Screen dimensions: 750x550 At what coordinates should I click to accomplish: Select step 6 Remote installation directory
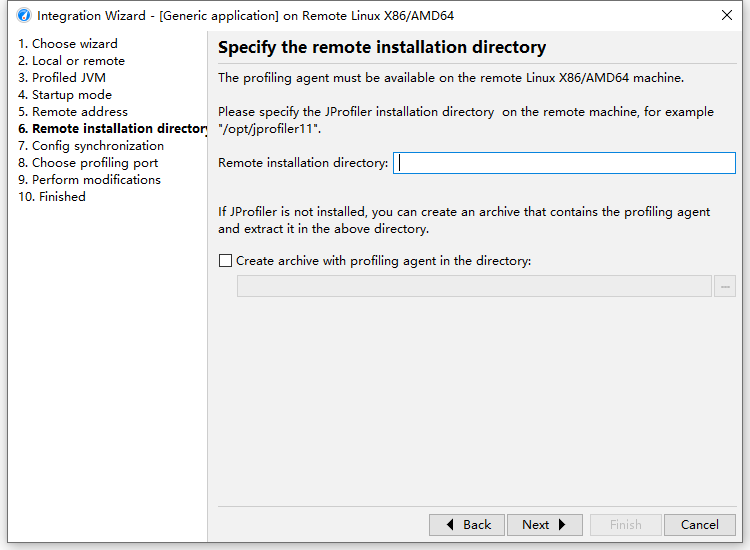(x=113, y=129)
